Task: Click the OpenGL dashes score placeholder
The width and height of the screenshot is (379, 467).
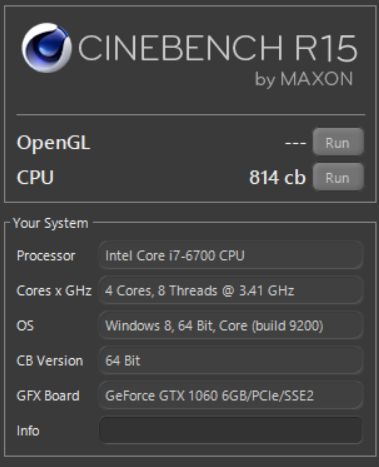Action: pyautogui.click(x=296, y=143)
